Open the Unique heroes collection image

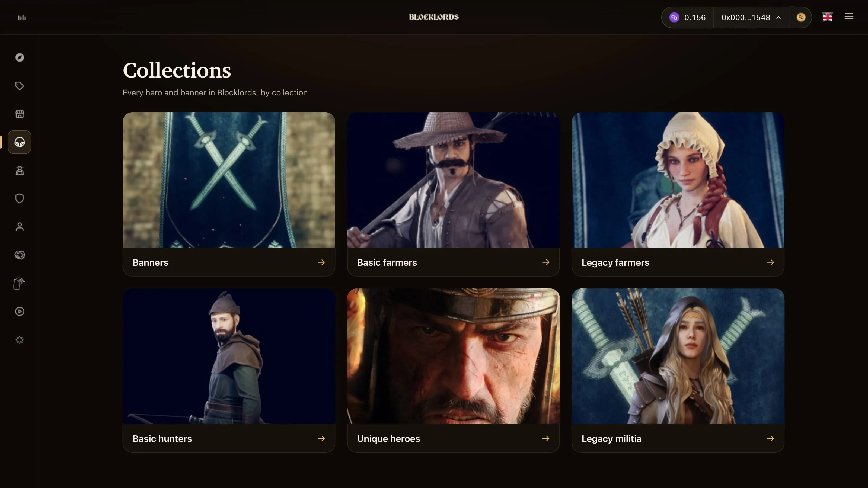pos(453,356)
